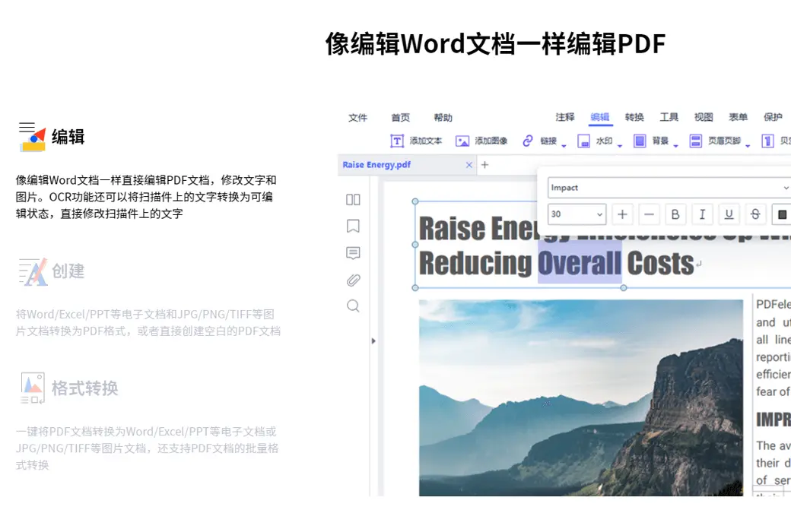Close the Raise Energy.pdf tab
Screen dimensions: 791x532
(x=469, y=165)
